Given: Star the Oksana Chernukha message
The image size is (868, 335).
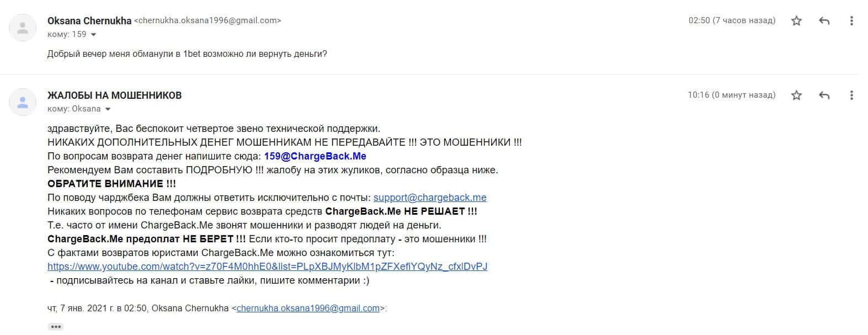Looking at the screenshot, I should pos(796,21).
